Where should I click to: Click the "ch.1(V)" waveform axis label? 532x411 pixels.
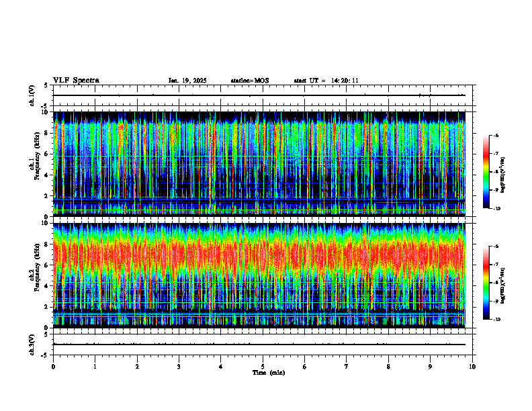(32, 95)
